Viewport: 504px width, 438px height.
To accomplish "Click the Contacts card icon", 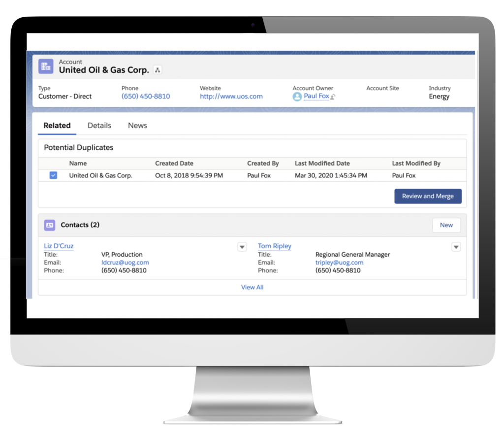I will click(x=49, y=225).
